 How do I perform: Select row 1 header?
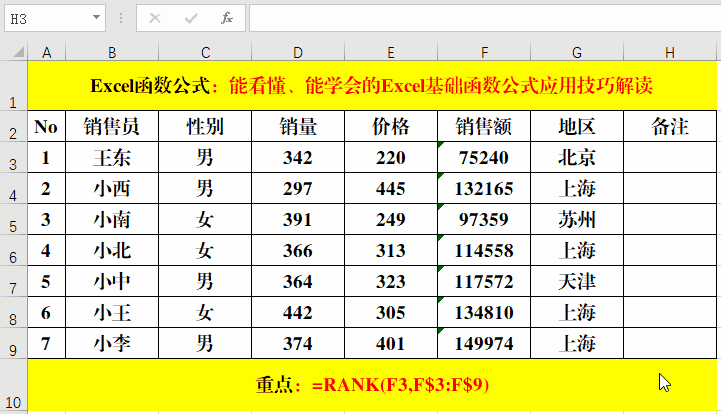point(13,86)
